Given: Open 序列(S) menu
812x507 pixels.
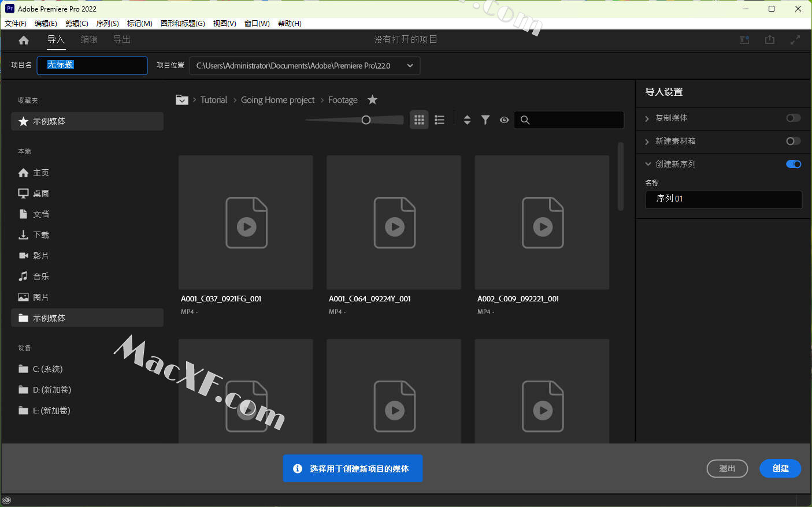Looking at the screenshot, I should (107, 24).
